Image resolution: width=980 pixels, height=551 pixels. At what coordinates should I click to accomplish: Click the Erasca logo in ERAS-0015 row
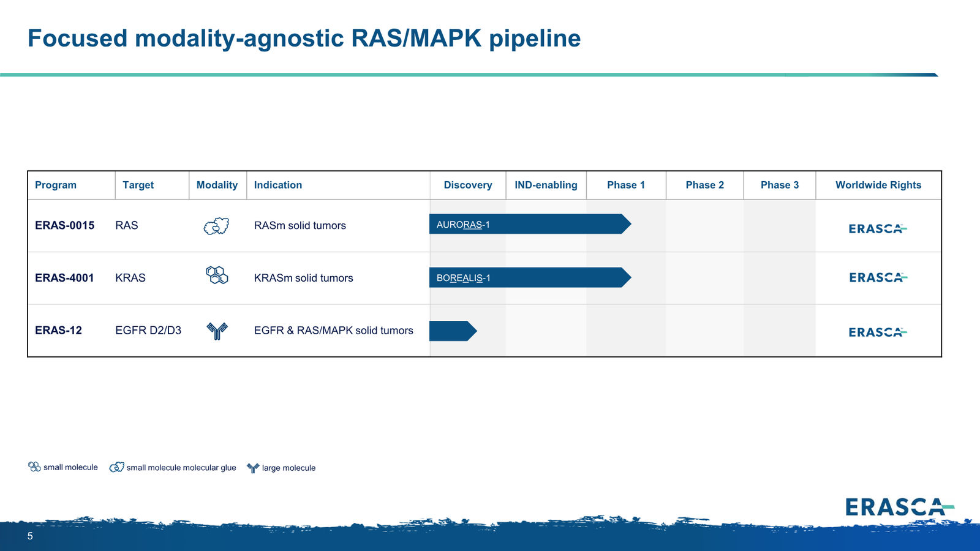(878, 228)
